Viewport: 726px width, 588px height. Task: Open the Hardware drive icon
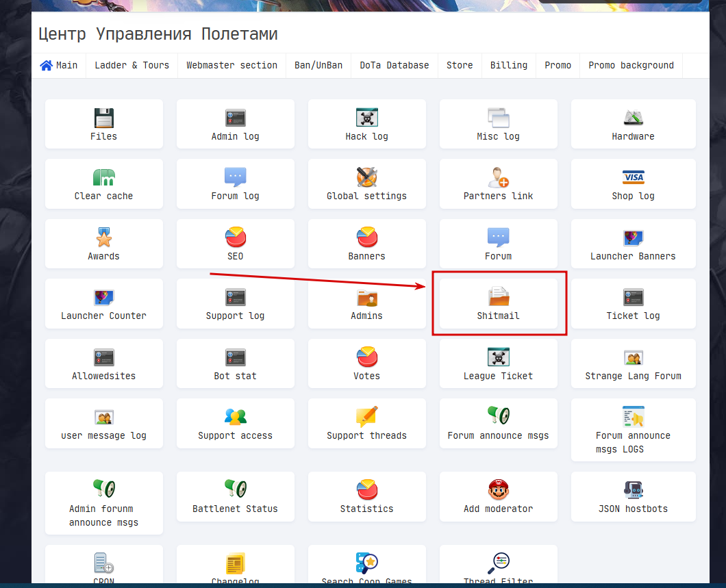[633, 118]
